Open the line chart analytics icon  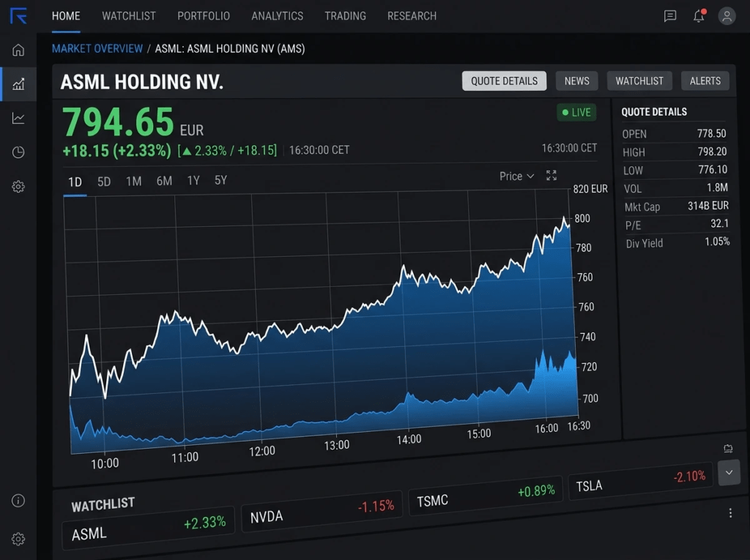[x=18, y=118]
